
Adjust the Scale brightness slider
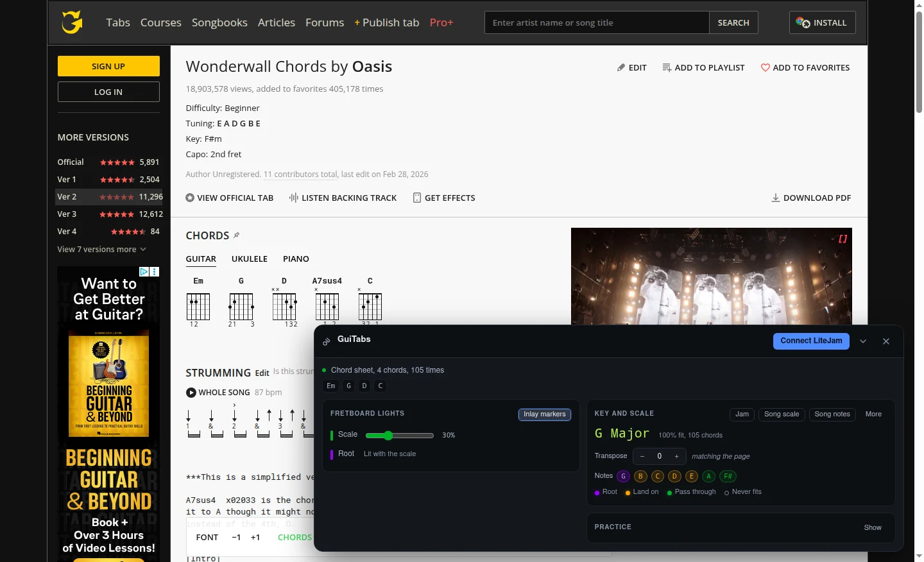point(399,436)
